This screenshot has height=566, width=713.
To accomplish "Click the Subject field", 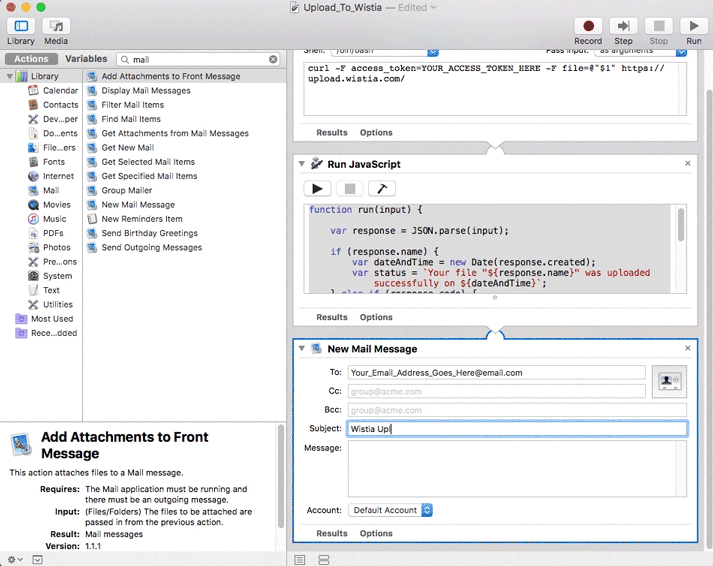I will 517,429.
